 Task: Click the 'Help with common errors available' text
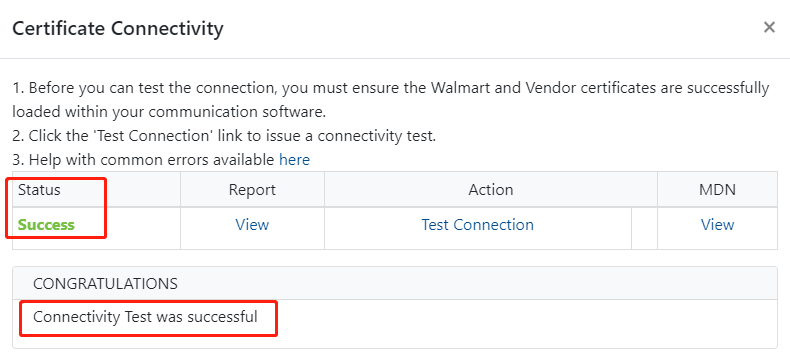[144, 160]
